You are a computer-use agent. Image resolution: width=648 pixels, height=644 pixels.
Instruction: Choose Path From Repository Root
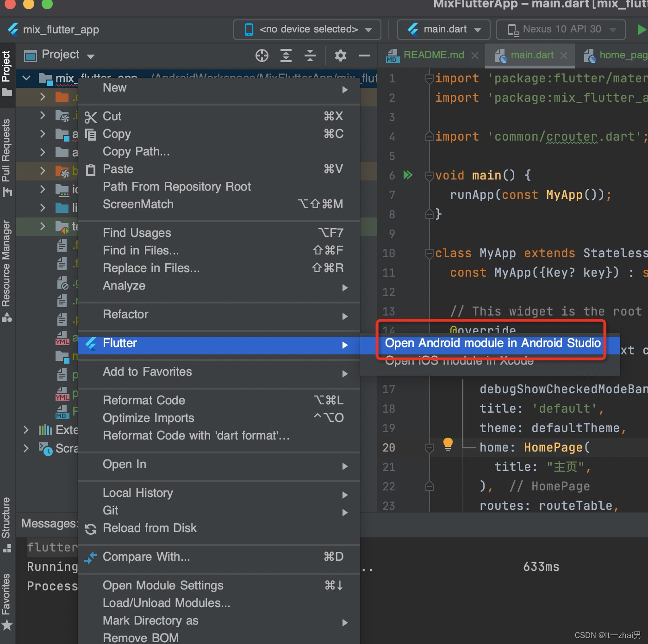pyautogui.click(x=219, y=187)
